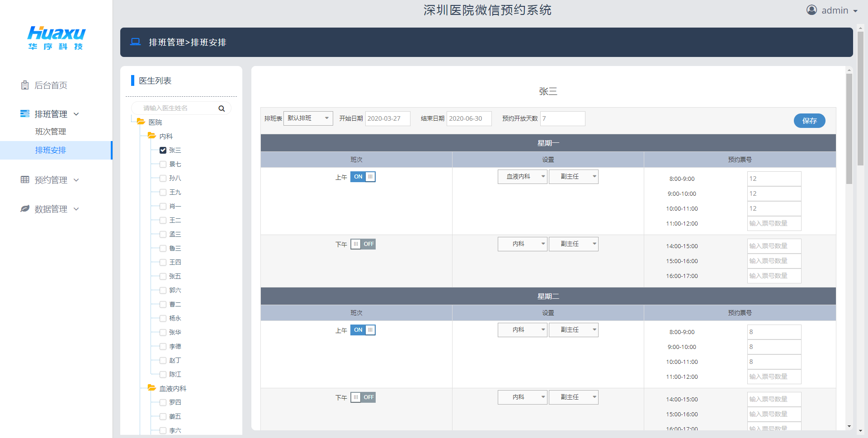This screenshot has width=868, height=438.
Task: Click the 开始日期 start date field
Action: tap(387, 118)
